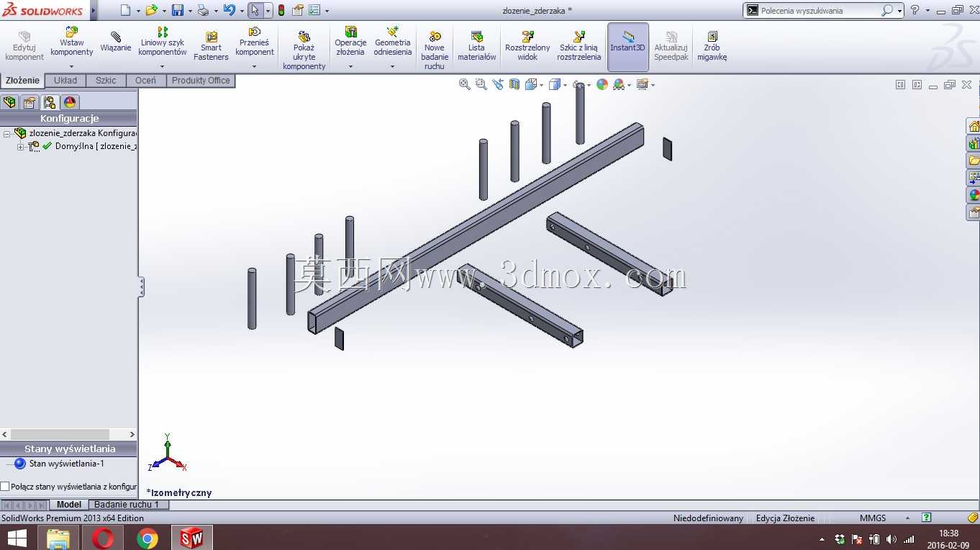
Task: Select the Model bottom tab
Action: pos(69,505)
